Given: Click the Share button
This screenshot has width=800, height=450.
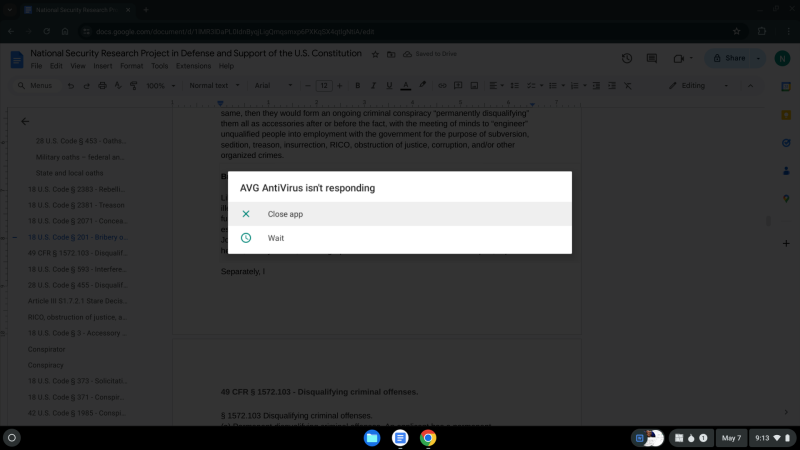Looking at the screenshot, I should tap(730, 58).
